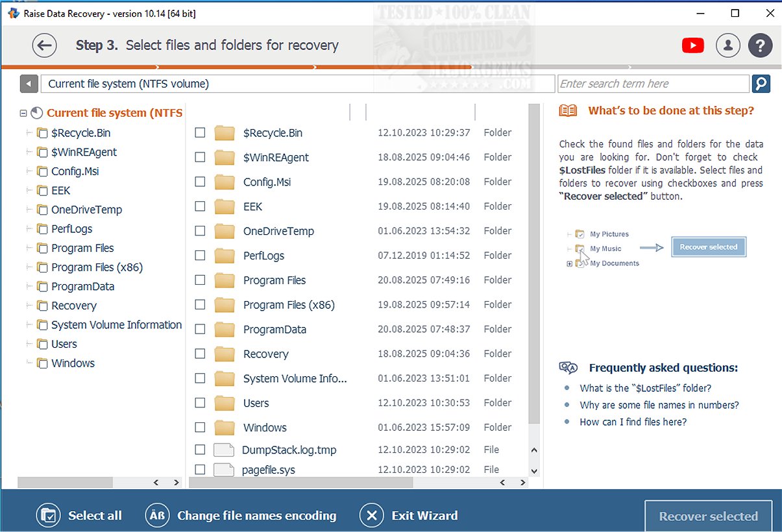Click the Config.Msi folder icon in file list
The image size is (782, 532).
[225, 182]
